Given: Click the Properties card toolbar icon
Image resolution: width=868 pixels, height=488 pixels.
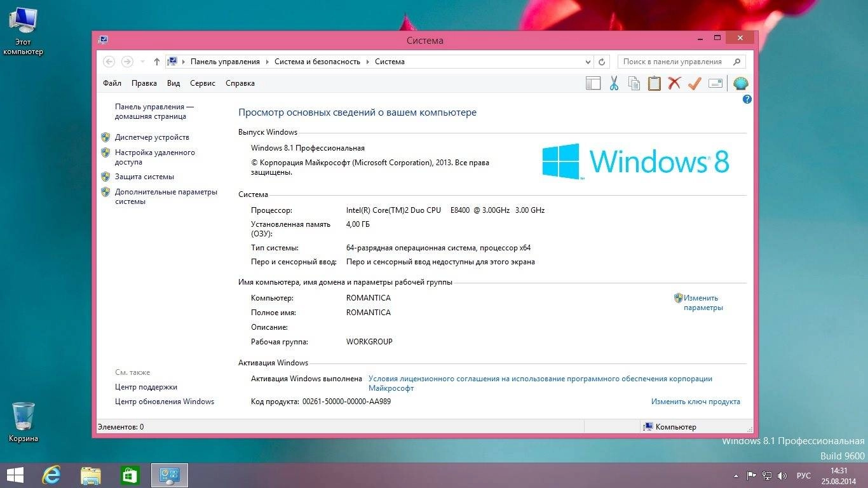Looking at the screenshot, I should [x=715, y=83].
